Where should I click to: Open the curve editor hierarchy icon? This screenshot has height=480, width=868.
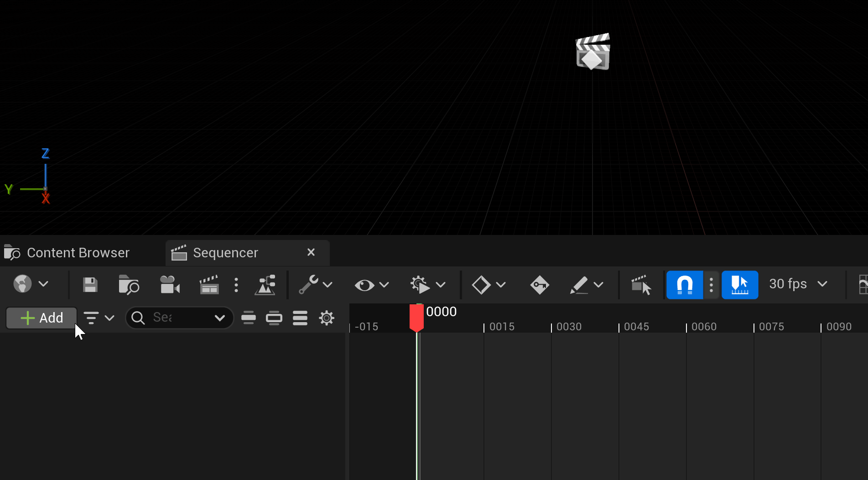point(266,285)
